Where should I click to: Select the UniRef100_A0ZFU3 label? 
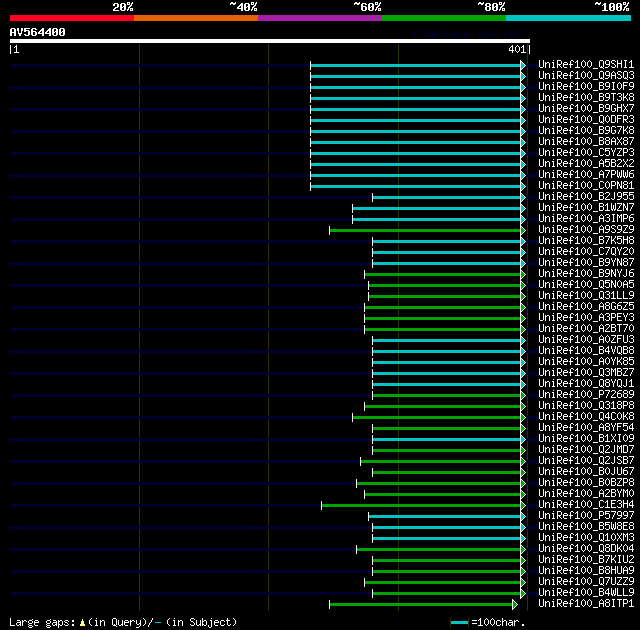pyautogui.click(x=586, y=340)
